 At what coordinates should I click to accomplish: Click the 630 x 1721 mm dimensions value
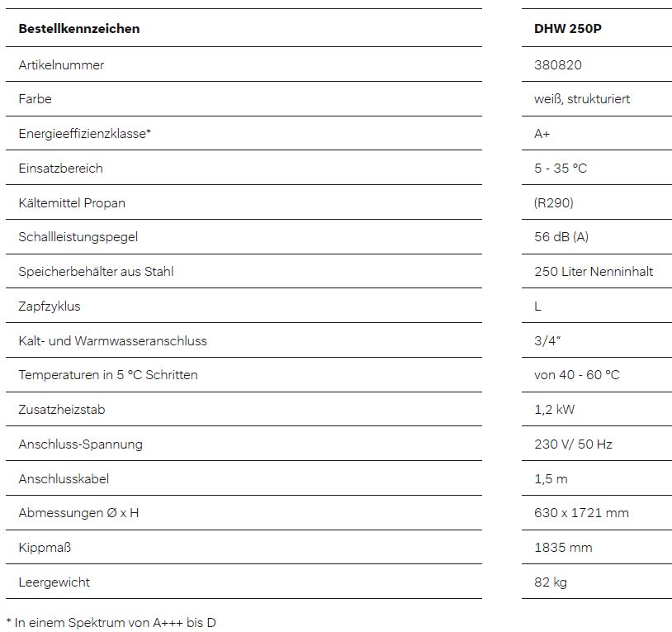tap(581, 513)
